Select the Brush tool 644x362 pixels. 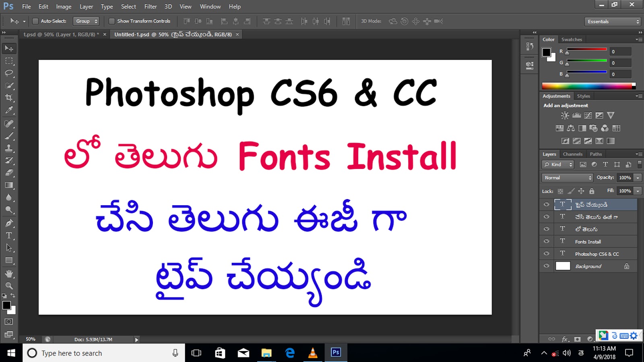click(x=9, y=136)
